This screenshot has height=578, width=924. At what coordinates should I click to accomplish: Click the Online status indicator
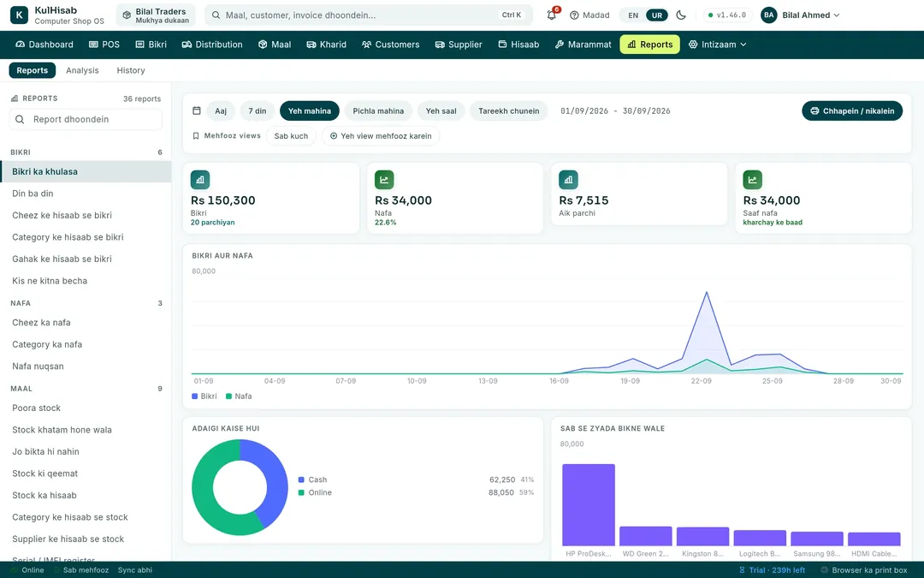pos(27,570)
